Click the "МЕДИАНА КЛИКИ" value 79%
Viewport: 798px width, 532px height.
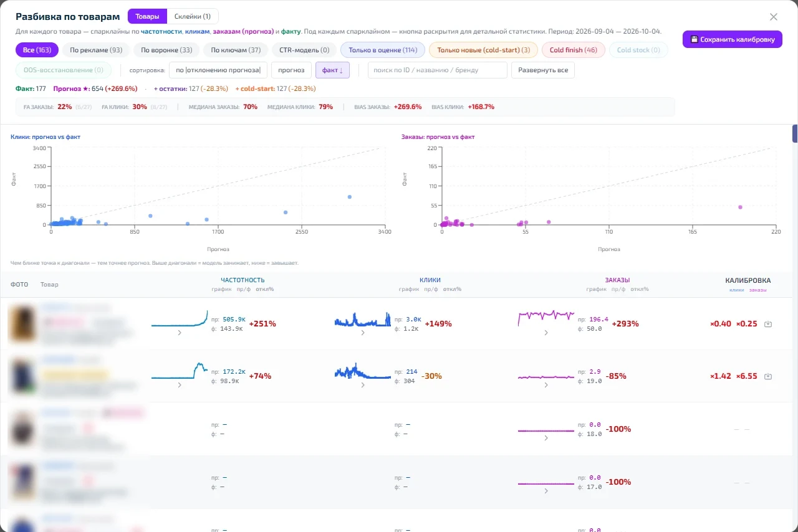tap(325, 107)
